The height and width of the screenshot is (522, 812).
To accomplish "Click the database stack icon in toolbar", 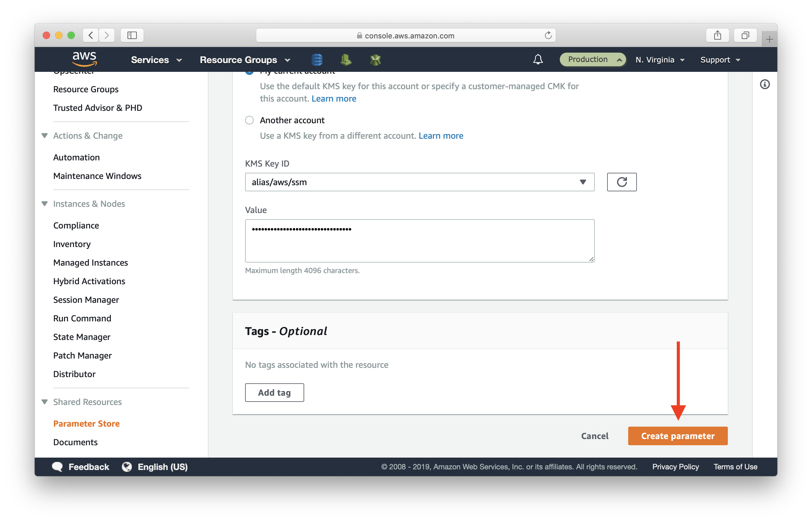I will [x=317, y=59].
